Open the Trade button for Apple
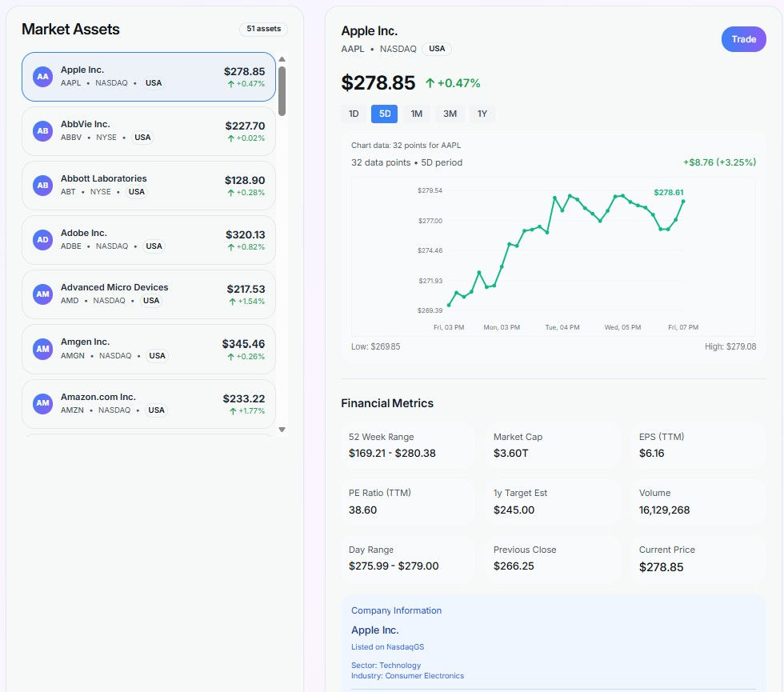The width and height of the screenshot is (784, 692). point(743,39)
